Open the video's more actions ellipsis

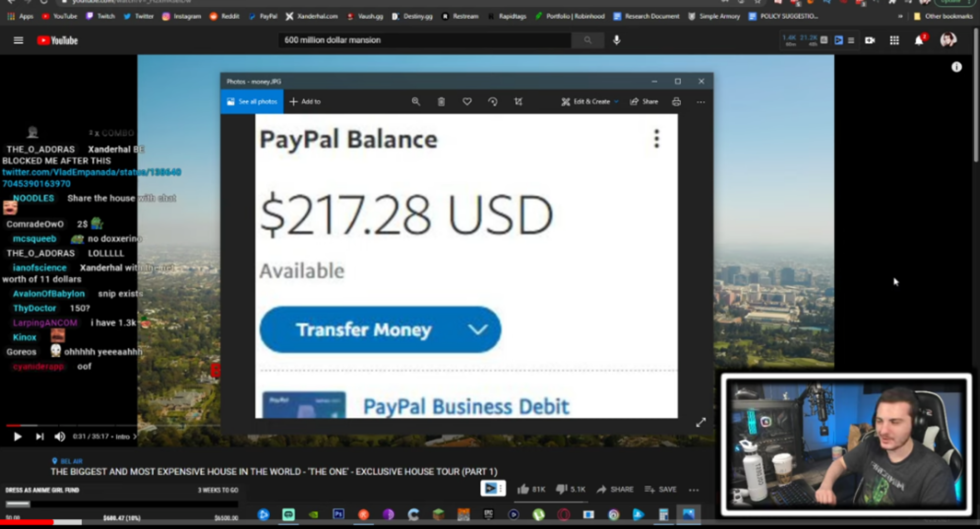pos(693,489)
